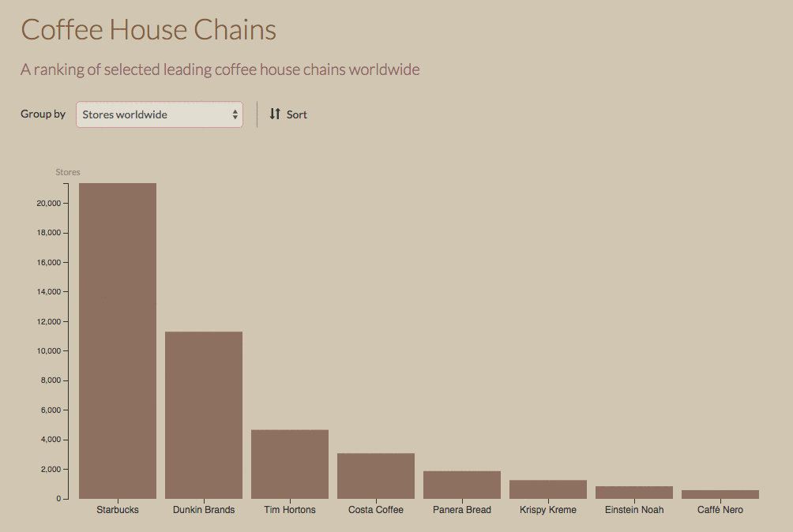Click the Dunkin Brands axis label
793x532 pixels.
point(204,510)
